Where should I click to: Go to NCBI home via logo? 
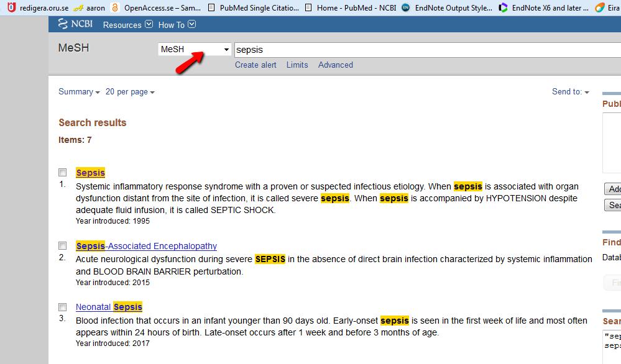tap(75, 24)
